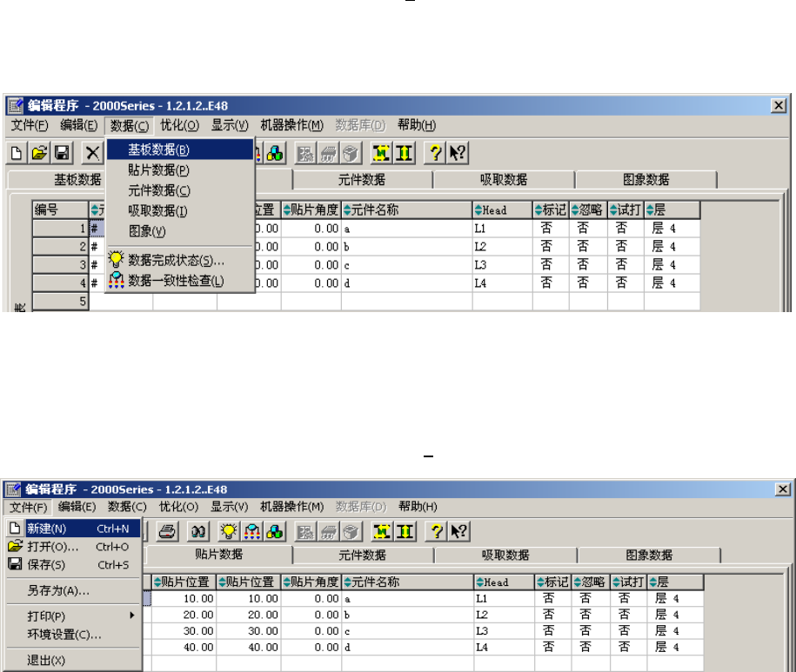Select row header number 5
Image resolution: width=796 pixels, height=672 pixels.
60,302
